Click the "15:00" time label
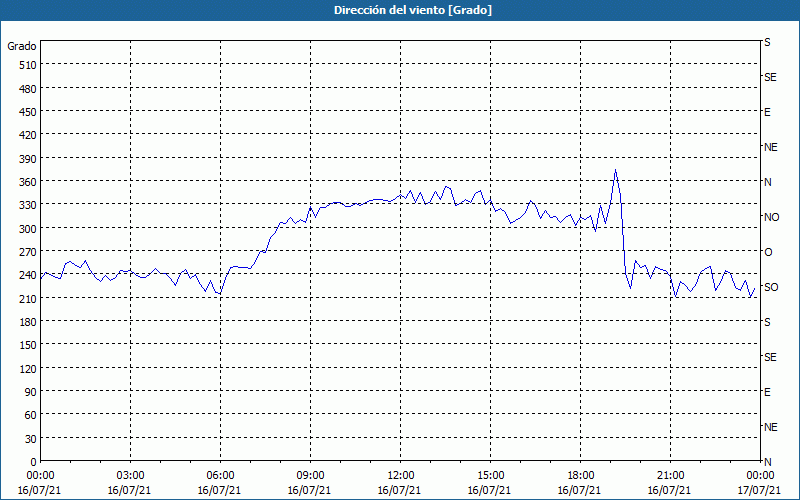Screen dimensions: 800x500 click(490, 476)
